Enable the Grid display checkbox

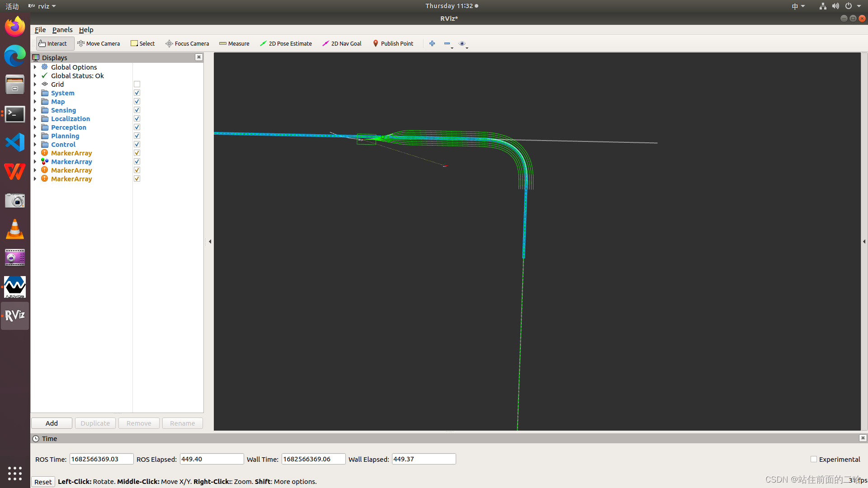click(x=137, y=84)
